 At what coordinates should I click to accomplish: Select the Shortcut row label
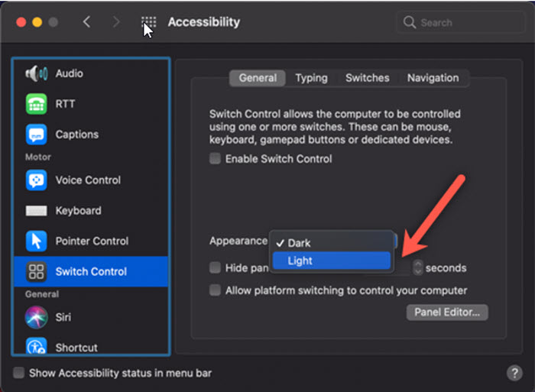coord(76,348)
